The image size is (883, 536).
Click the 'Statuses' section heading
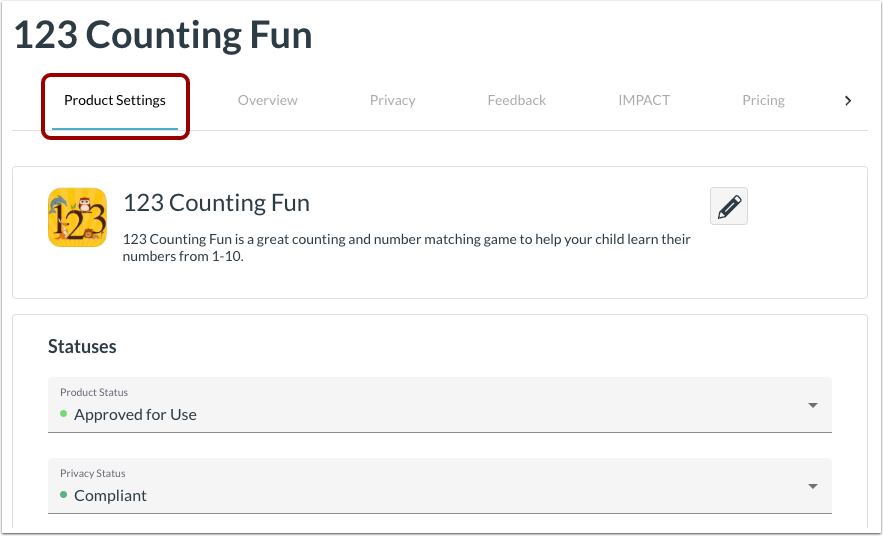coord(82,346)
